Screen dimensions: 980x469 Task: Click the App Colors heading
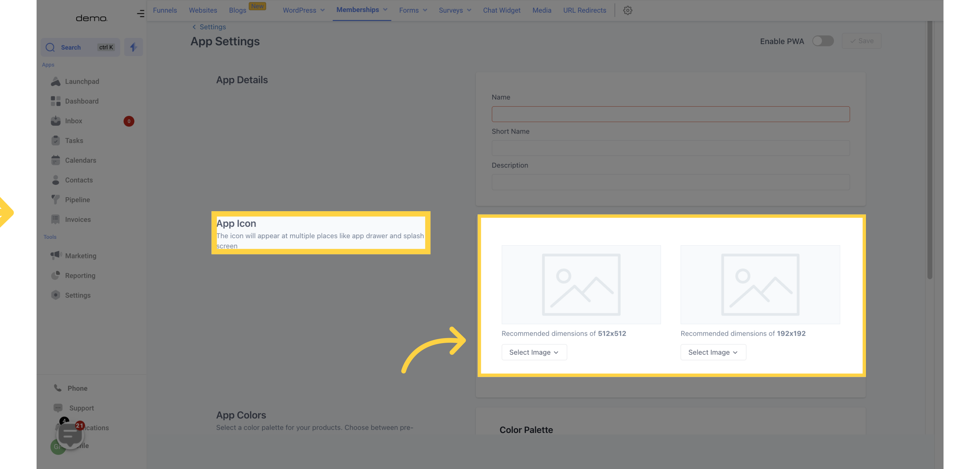point(241,415)
